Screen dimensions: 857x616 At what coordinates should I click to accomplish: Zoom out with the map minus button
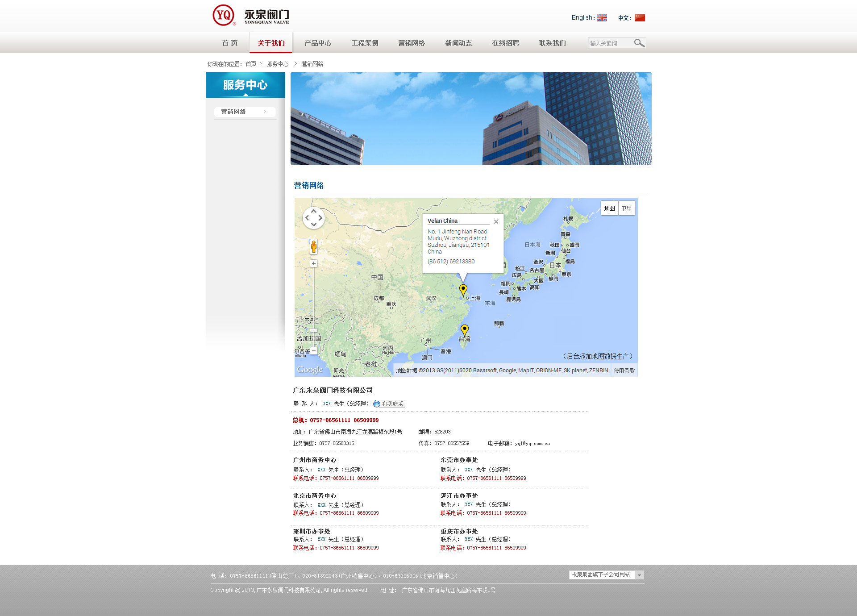click(x=314, y=351)
